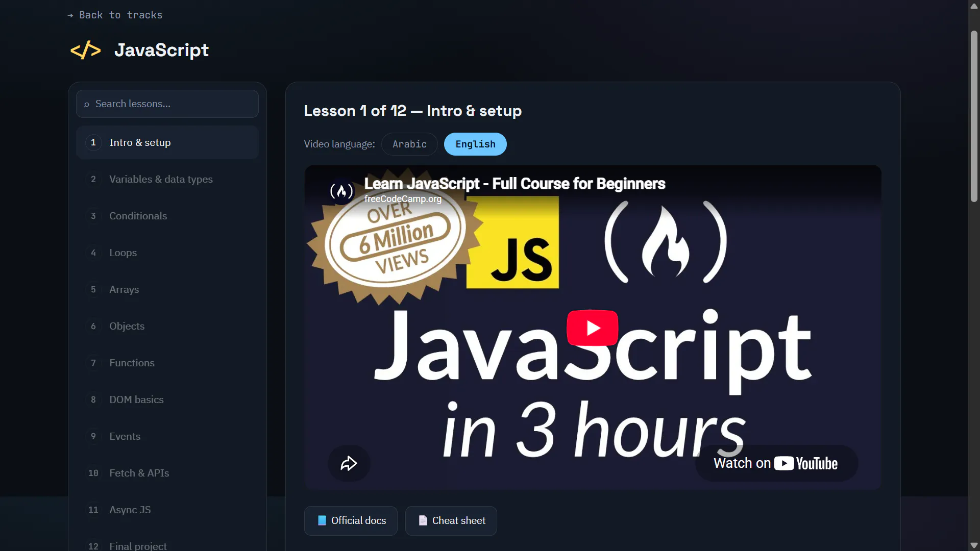Image resolution: width=980 pixels, height=551 pixels.
Task: Click the scrollbar down arrow
Action: point(974,545)
